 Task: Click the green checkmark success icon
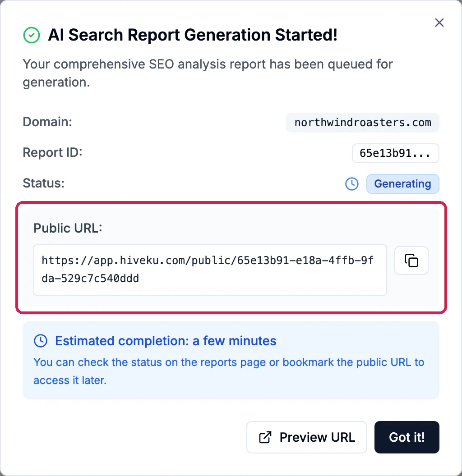coord(32,35)
